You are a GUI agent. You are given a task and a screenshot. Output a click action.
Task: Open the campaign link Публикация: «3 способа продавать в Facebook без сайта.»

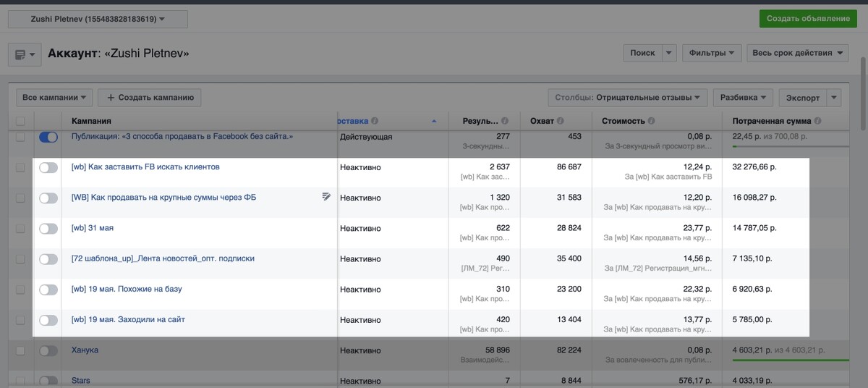tap(182, 136)
